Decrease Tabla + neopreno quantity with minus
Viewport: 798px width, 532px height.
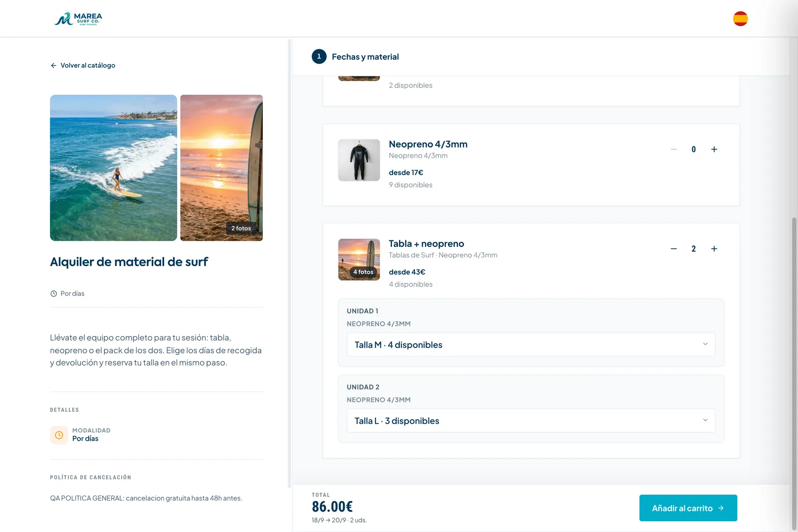tap(674, 249)
